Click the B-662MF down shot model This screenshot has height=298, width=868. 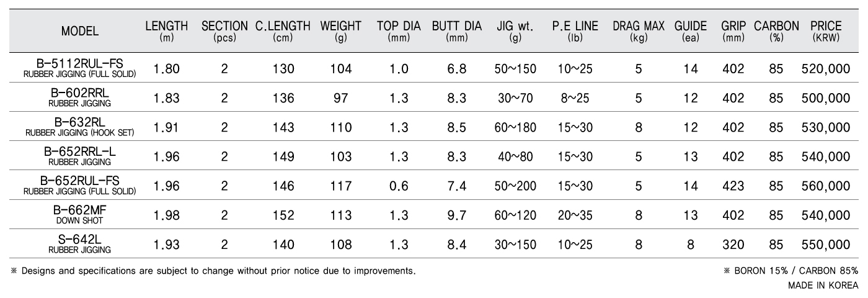coord(80,210)
